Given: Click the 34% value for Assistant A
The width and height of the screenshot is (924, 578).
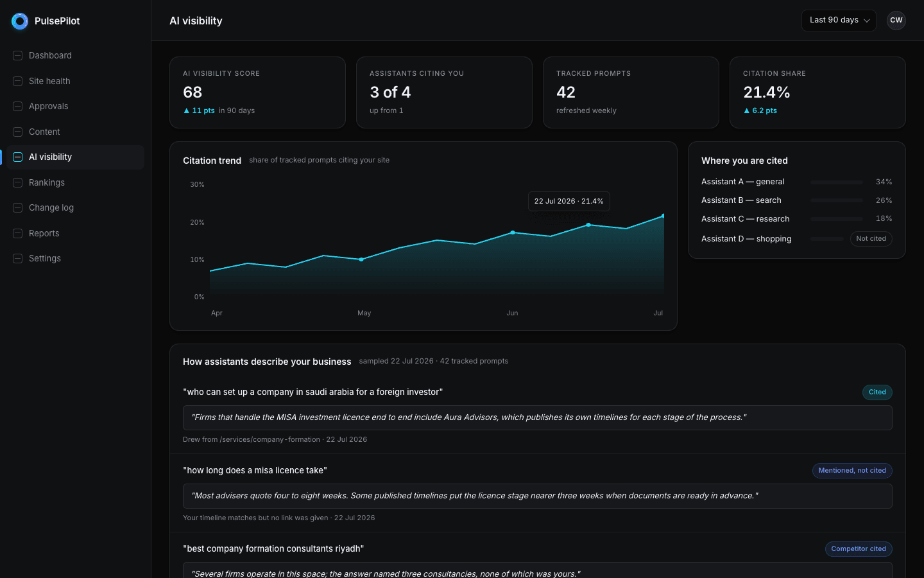Looking at the screenshot, I should [x=884, y=182].
